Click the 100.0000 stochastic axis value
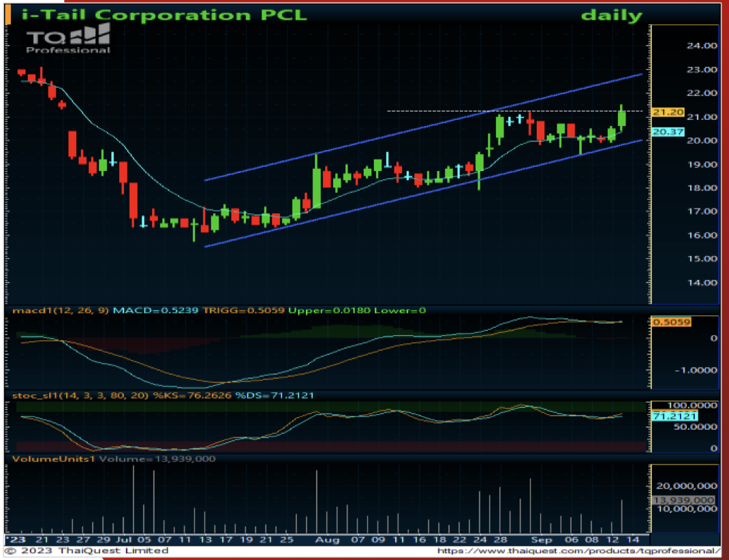729x560 pixels. click(x=692, y=406)
